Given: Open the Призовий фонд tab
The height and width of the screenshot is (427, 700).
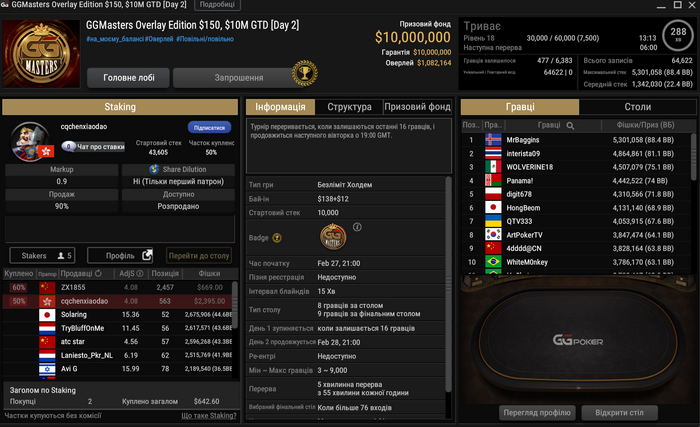Looking at the screenshot, I should click(x=417, y=107).
